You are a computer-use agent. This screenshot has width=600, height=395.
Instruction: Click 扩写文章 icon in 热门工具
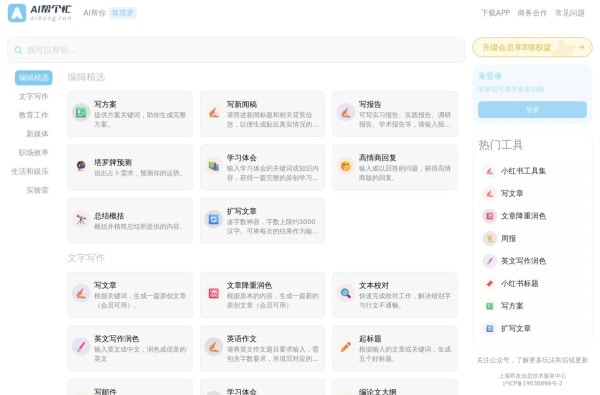coord(489,329)
